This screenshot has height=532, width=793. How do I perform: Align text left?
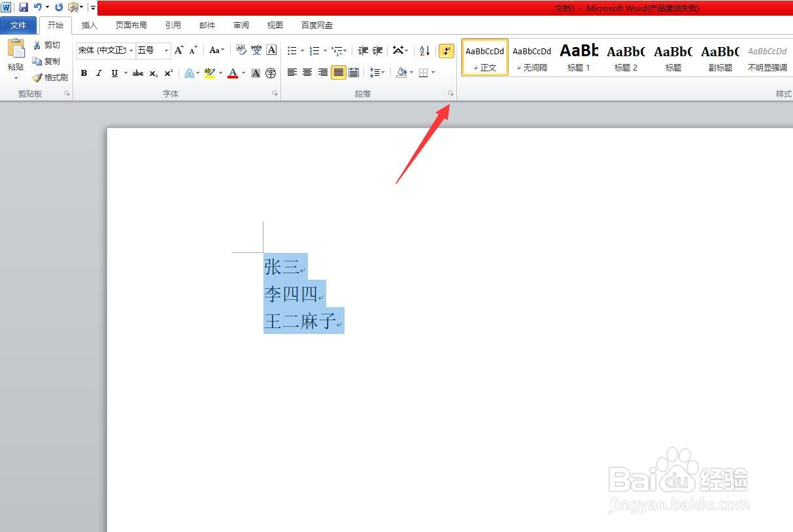click(x=292, y=73)
